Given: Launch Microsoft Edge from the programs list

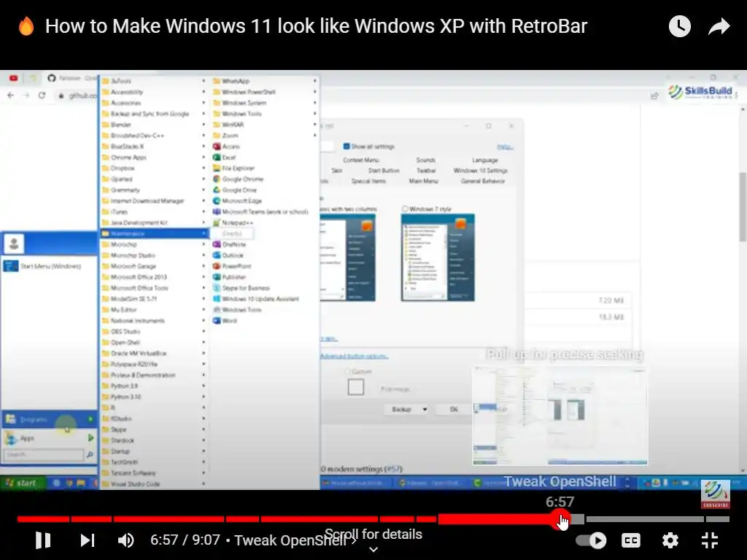Looking at the screenshot, I should (264, 201).
